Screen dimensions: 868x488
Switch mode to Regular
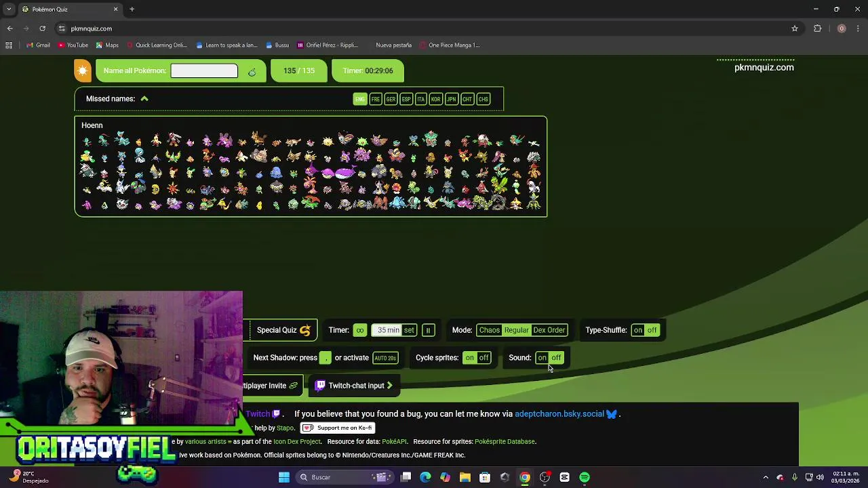tap(516, 330)
